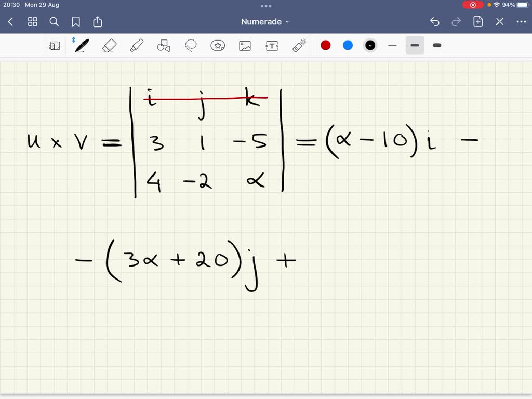The height and width of the screenshot is (399, 532).
Task: Enable the laser pointer tool
Action: pos(299,45)
